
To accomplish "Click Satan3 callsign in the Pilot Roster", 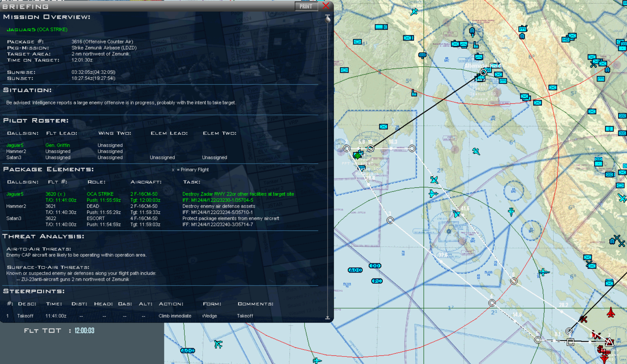I will point(14,157).
